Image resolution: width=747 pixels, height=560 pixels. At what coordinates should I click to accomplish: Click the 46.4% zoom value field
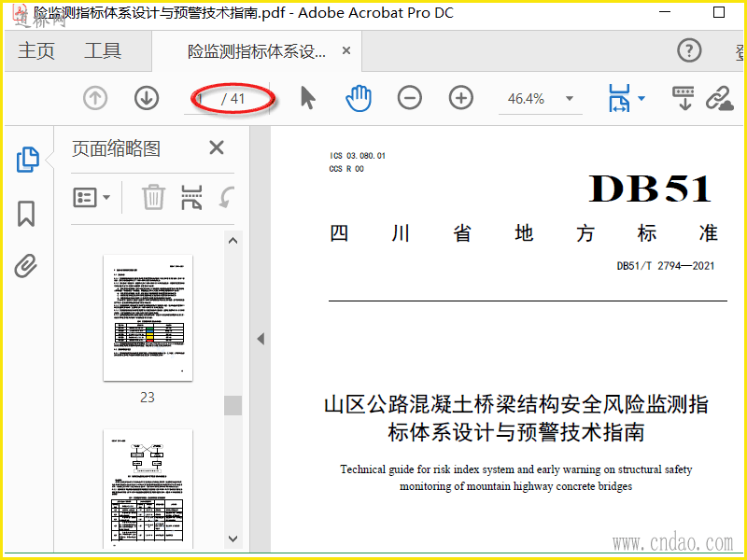pos(526,99)
